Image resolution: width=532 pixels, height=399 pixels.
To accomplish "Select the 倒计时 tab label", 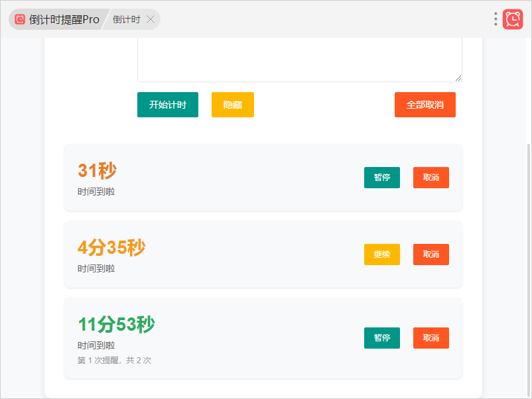I will pos(126,19).
